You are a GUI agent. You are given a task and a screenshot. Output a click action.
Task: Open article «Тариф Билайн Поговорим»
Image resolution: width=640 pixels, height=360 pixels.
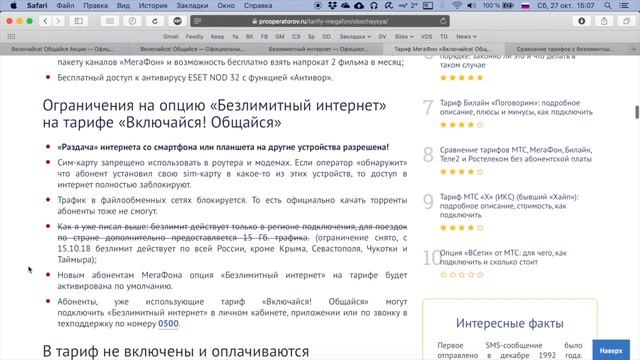click(x=516, y=107)
